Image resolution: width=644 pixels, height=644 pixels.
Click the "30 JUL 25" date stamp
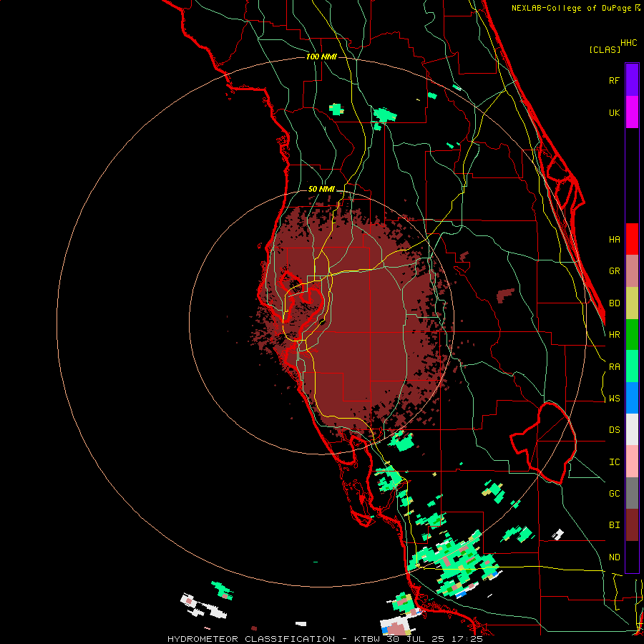418,639
